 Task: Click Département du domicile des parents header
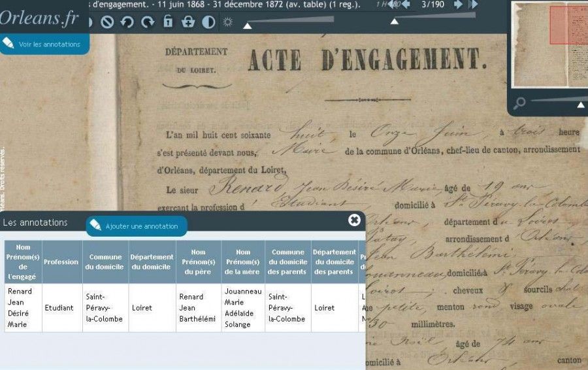[335, 262]
